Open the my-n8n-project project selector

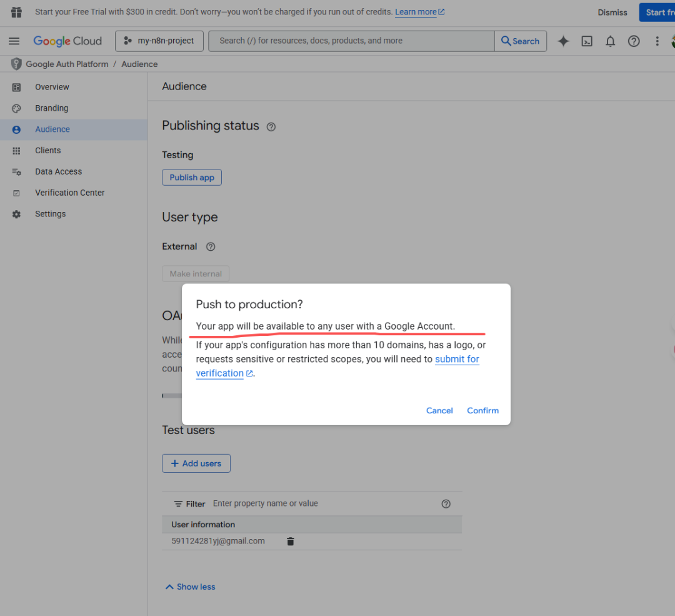pos(159,41)
